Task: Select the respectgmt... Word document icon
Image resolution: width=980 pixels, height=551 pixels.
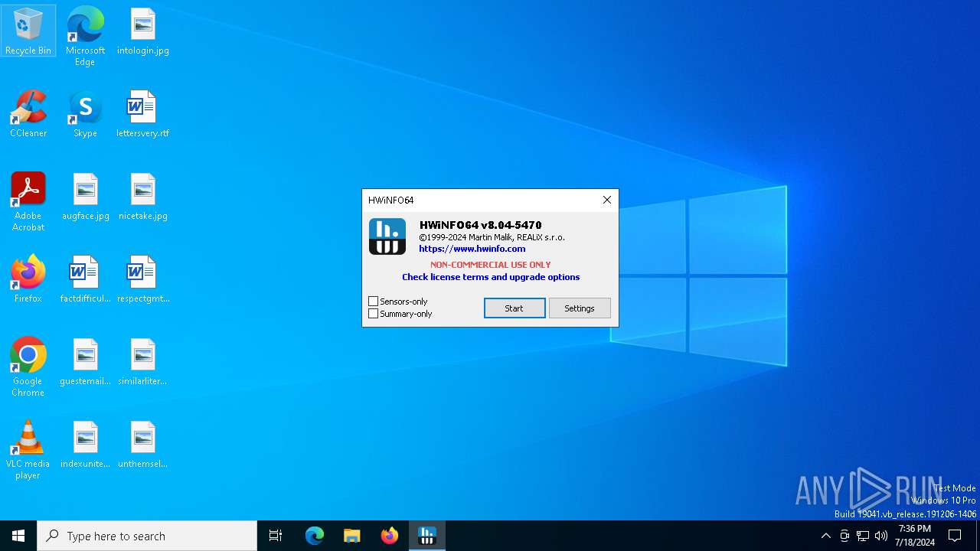Action: click(x=143, y=279)
